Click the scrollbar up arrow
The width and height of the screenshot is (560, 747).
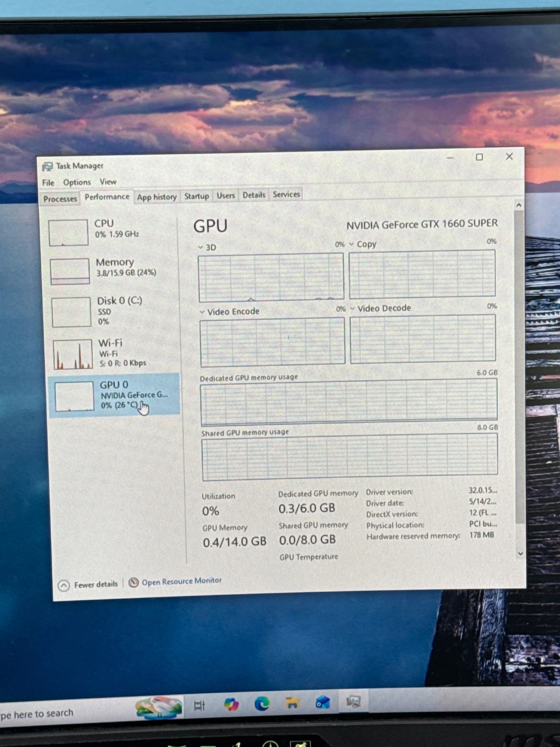pos(519,205)
